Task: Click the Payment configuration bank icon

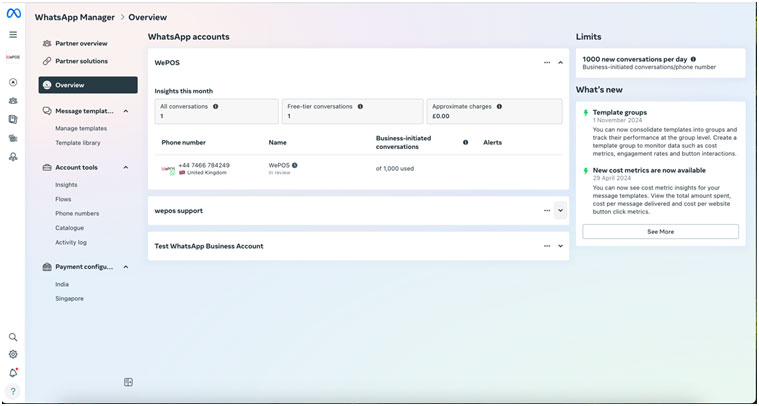Action: [x=47, y=267]
